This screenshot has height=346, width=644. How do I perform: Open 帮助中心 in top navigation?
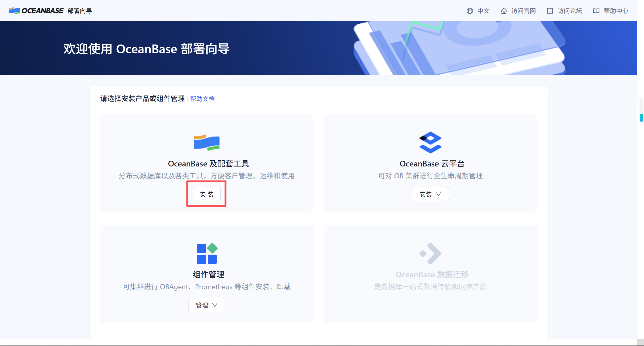click(616, 11)
